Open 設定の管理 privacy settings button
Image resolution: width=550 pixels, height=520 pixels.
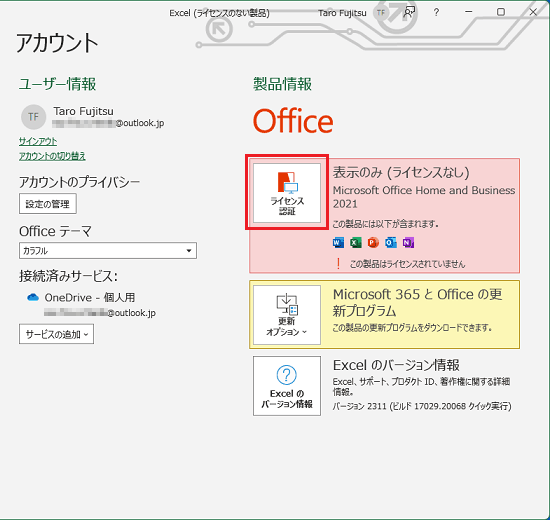[48, 204]
